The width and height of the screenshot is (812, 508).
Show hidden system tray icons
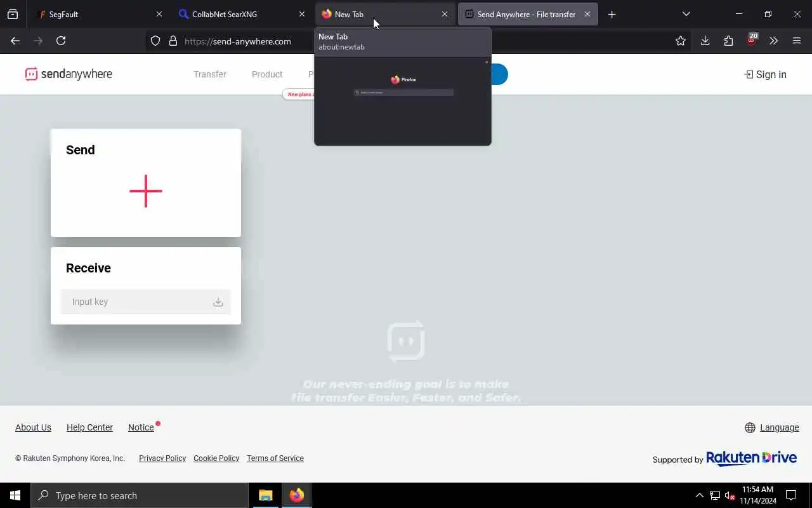[699, 495]
